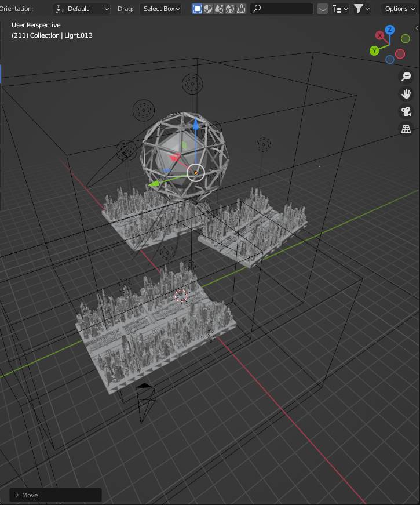Click the green plane handle on move gizmo
This screenshot has height=505, width=420.
point(184,146)
